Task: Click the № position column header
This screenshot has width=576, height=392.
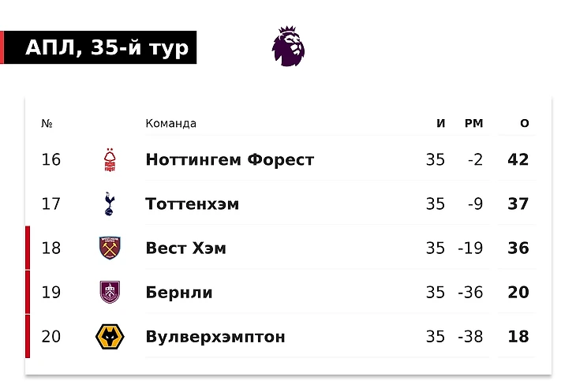Action: pos(47,123)
